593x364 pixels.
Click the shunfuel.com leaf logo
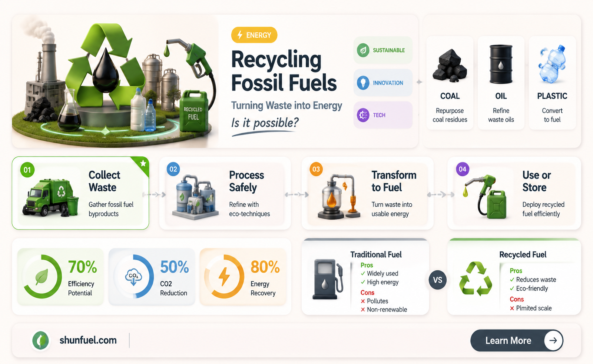tap(41, 340)
